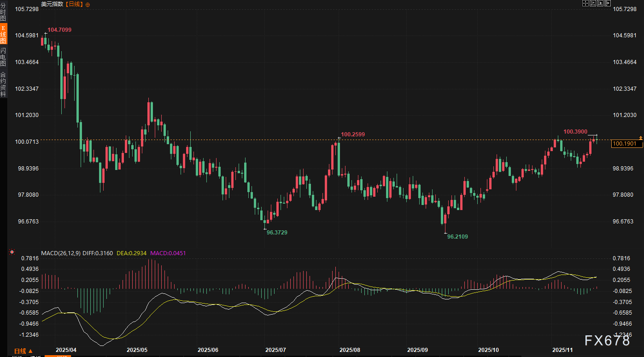Open the 日线 period selector
The height and width of the screenshot is (357, 644).
(23, 351)
